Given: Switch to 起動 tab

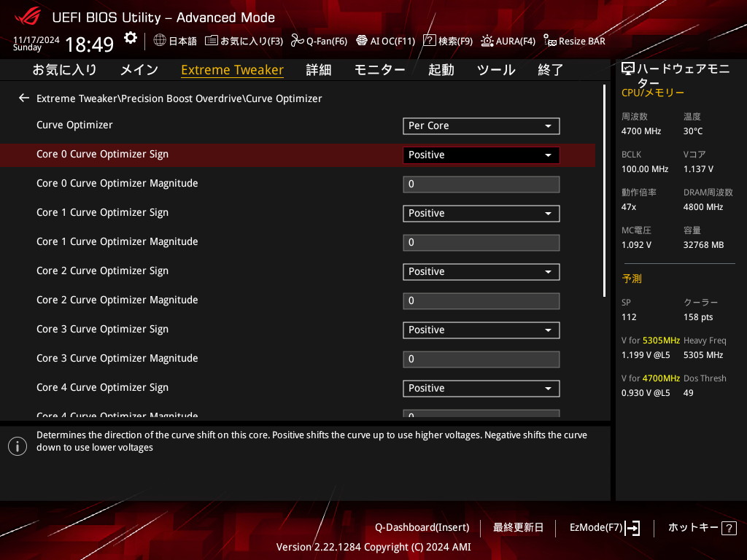Looking at the screenshot, I should click(441, 70).
